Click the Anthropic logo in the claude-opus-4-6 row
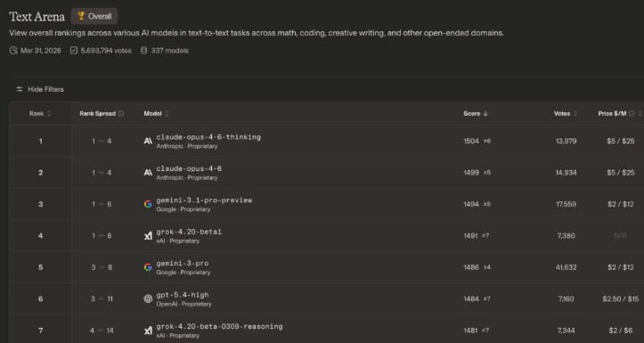The height and width of the screenshot is (343, 644). (x=148, y=173)
